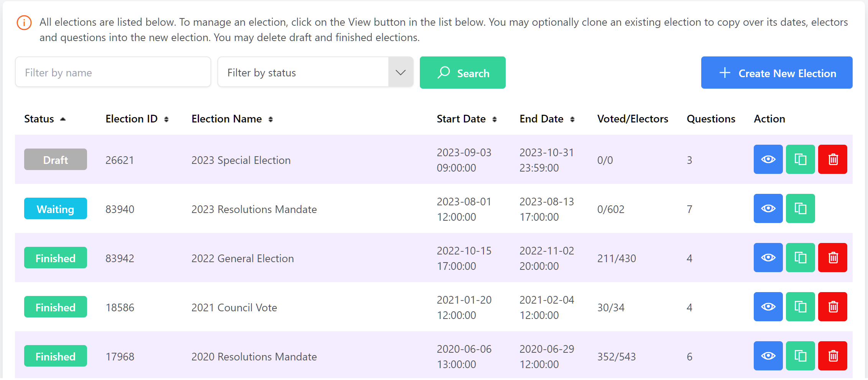Screen dimensions: 868x380
Task: Click the Search button
Action: 462,73
